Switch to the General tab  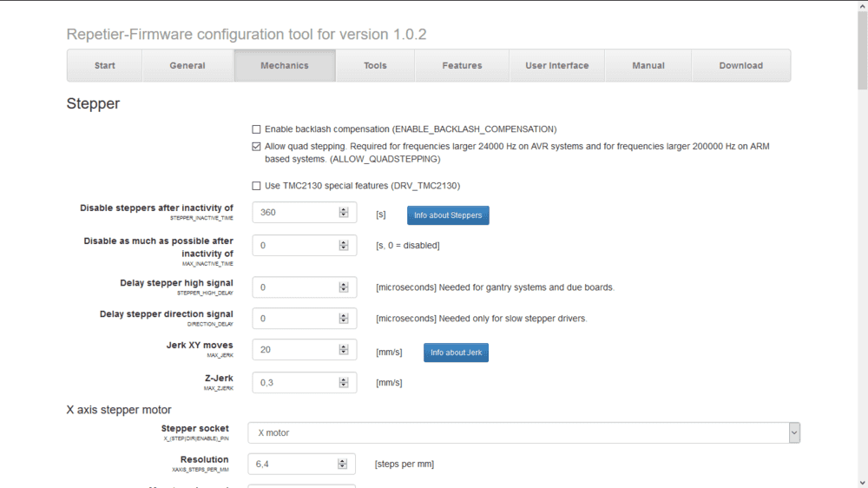coord(187,66)
